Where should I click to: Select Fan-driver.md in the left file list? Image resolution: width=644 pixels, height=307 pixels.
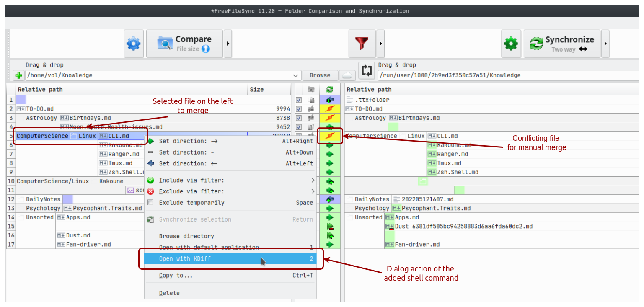88,245
